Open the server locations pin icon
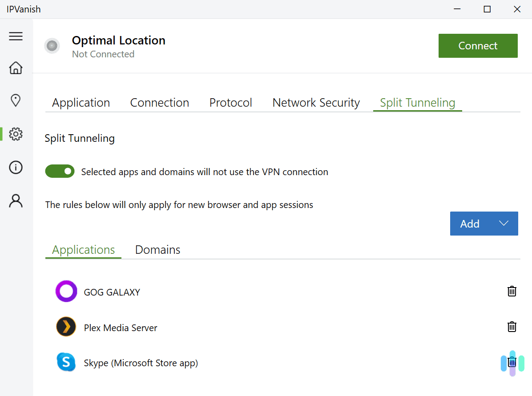The image size is (532, 396). (16, 100)
